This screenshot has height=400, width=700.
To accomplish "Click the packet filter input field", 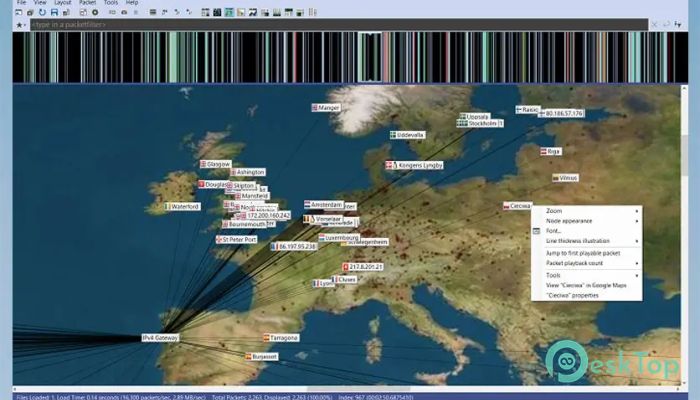I will pyautogui.click(x=339, y=25).
